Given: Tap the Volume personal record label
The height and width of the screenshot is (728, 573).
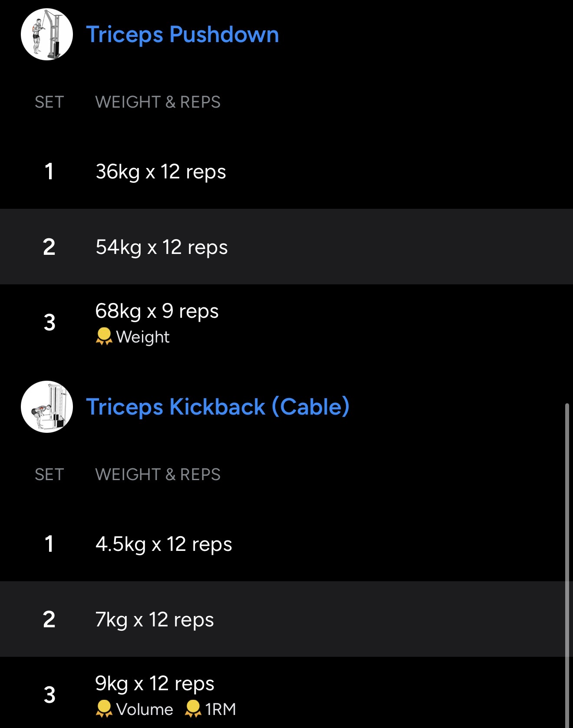Looking at the screenshot, I should pos(145,709).
